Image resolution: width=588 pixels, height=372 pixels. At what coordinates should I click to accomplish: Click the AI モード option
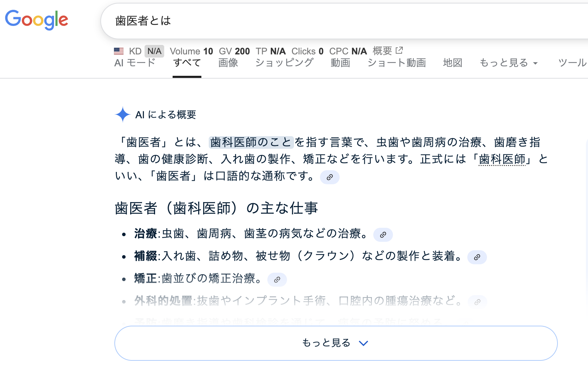pyautogui.click(x=135, y=63)
